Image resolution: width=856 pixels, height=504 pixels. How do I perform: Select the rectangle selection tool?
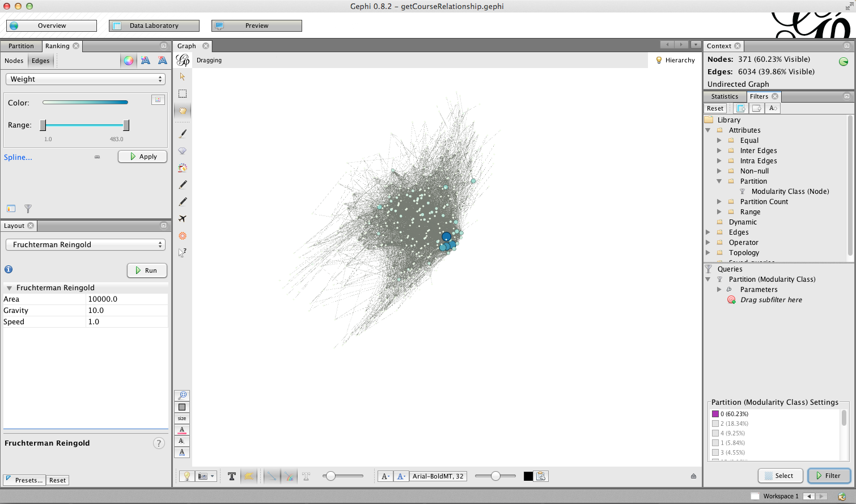tap(183, 94)
